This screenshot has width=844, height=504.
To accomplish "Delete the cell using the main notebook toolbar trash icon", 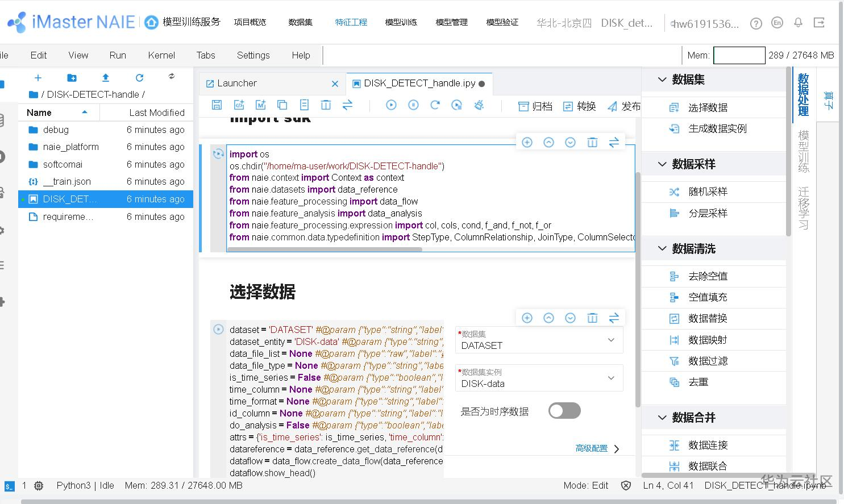I will [326, 105].
